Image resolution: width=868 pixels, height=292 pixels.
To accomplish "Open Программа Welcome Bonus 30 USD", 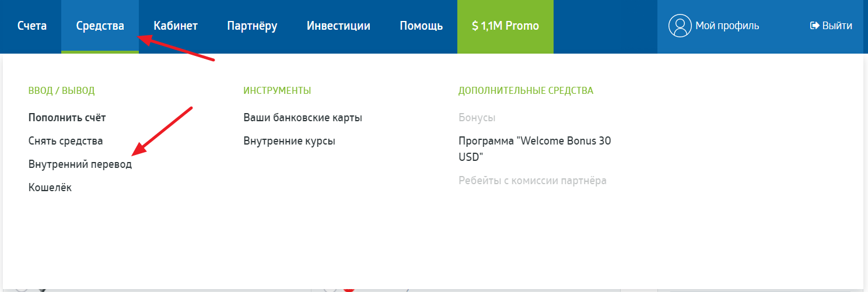I will coord(535,149).
